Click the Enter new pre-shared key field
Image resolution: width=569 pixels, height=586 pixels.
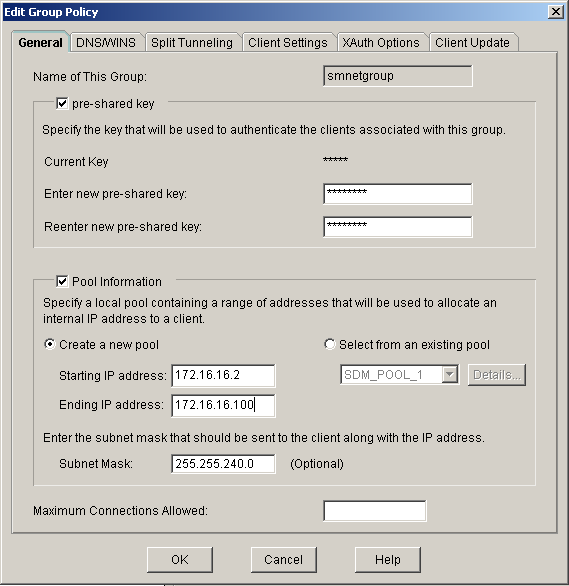pos(398,194)
